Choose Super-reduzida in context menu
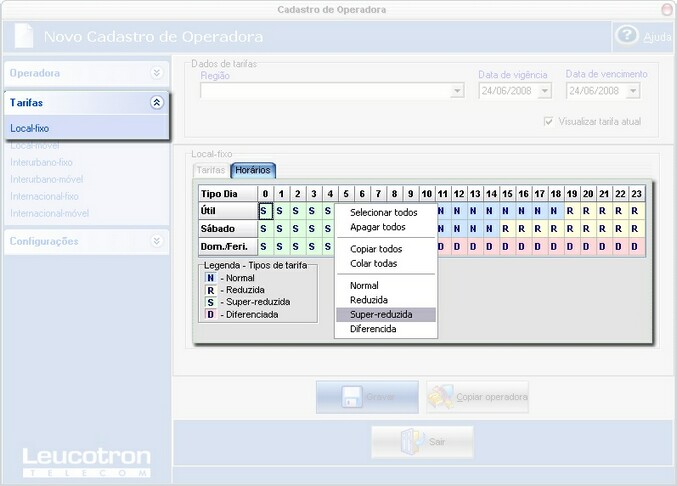Viewport: 677px width, 486px height. coord(386,314)
